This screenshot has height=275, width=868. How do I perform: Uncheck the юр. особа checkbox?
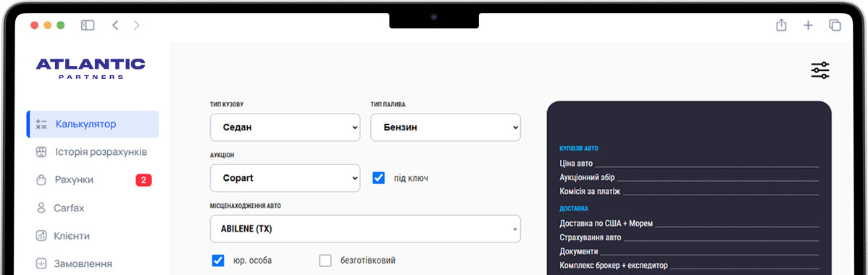pos(218,260)
